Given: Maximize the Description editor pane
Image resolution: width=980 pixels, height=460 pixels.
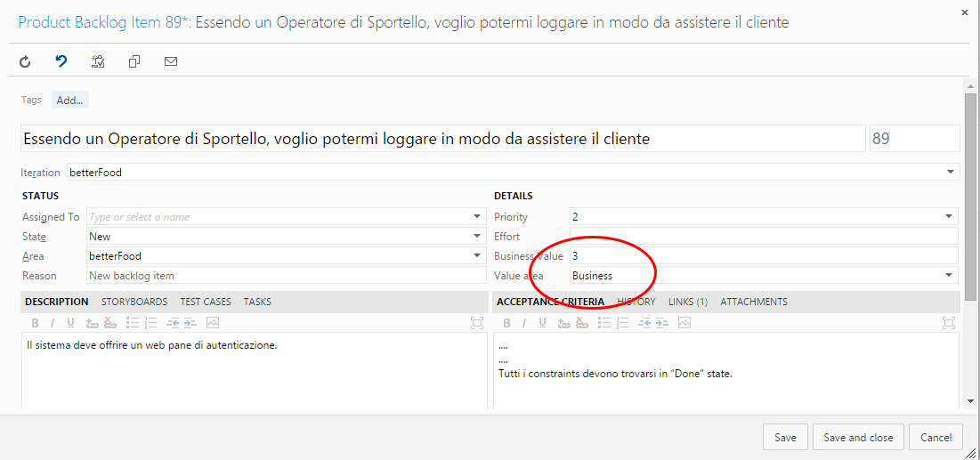Looking at the screenshot, I should (477, 323).
